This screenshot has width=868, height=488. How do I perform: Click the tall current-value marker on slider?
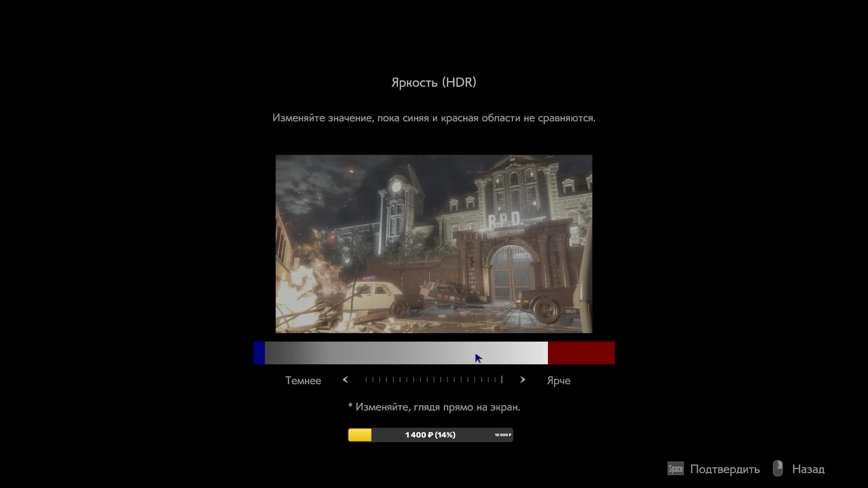[502, 380]
